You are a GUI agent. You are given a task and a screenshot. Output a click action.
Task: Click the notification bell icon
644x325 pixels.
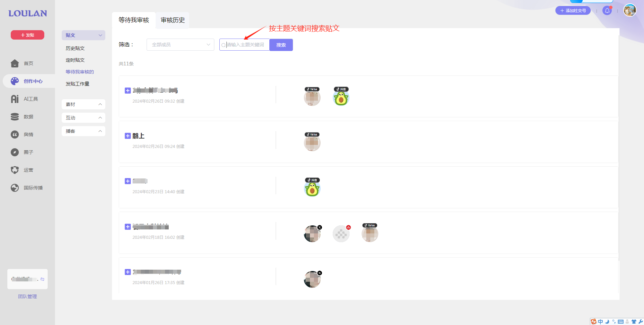pos(607,11)
